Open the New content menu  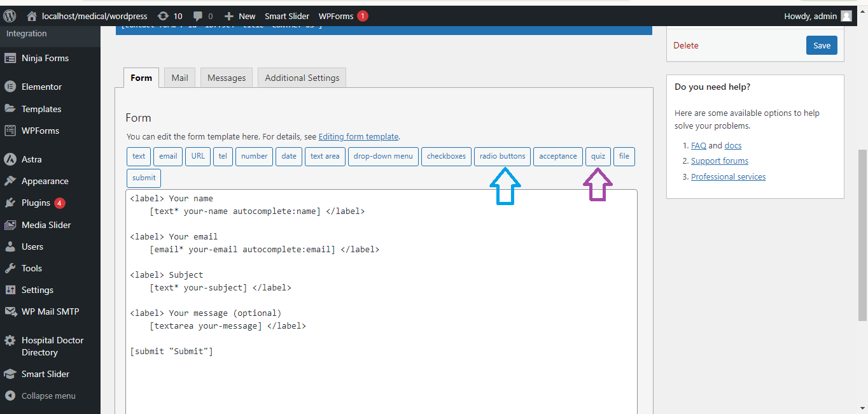240,16
